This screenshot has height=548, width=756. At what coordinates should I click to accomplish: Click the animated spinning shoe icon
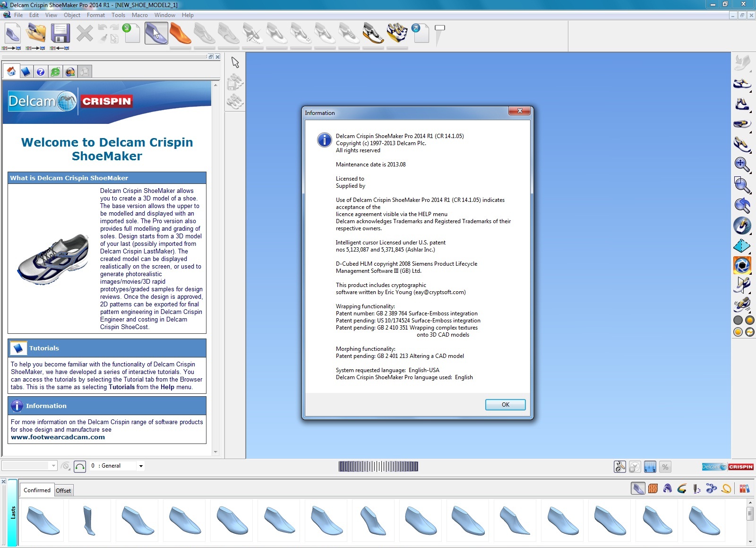[742, 304]
